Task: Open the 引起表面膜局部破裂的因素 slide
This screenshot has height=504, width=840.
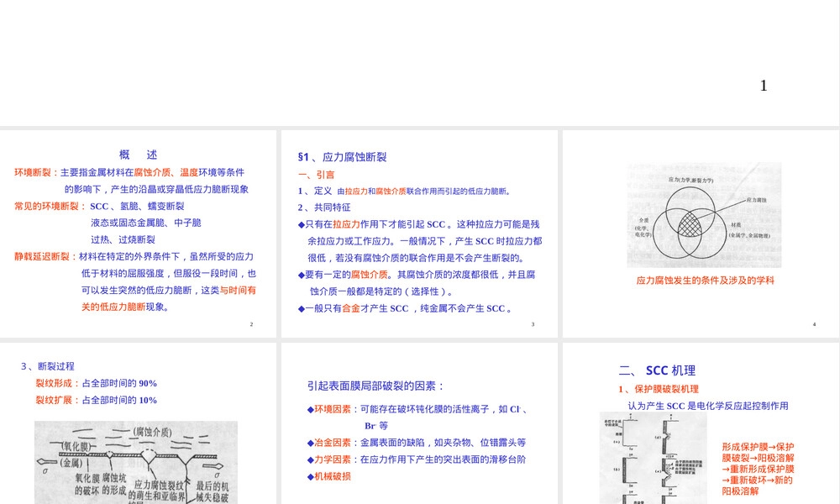Action: 419,423
